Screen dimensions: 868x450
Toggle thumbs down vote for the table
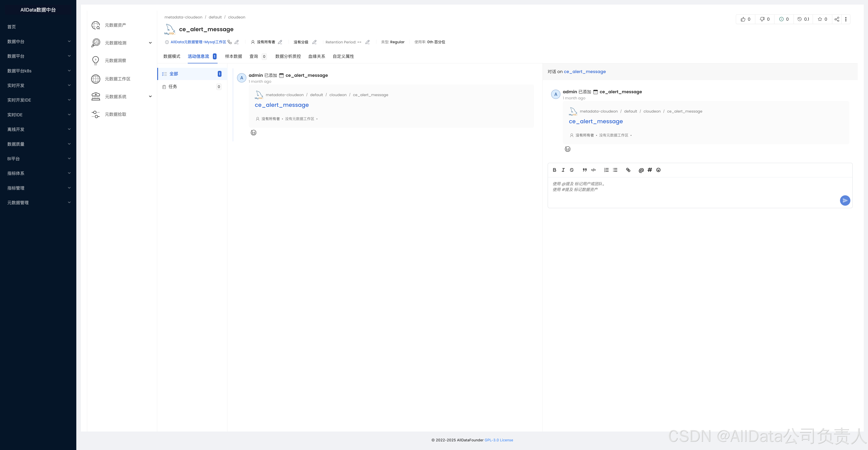tap(765, 19)
